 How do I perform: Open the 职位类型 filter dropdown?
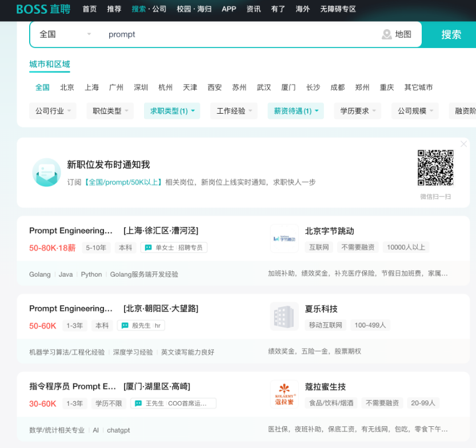pos(110,111)
